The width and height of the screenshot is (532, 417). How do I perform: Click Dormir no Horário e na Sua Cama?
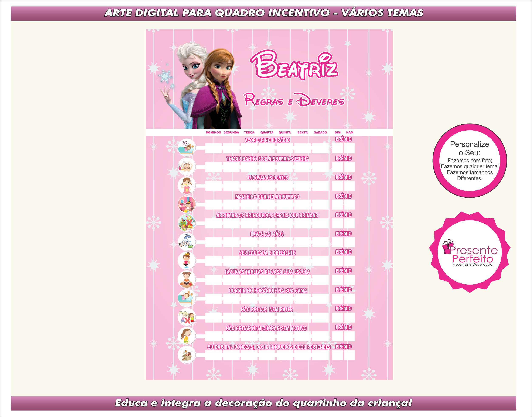[x=268, y=290]
